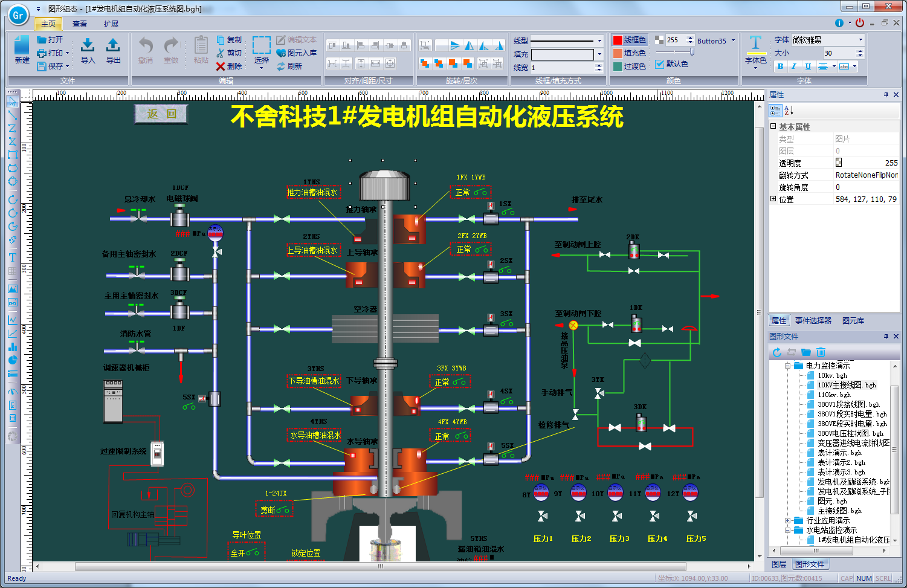The width and height of the screenshot is (907, 588).
Task: Click the transparency slider in 颜色 group
Action: (675, 52)
